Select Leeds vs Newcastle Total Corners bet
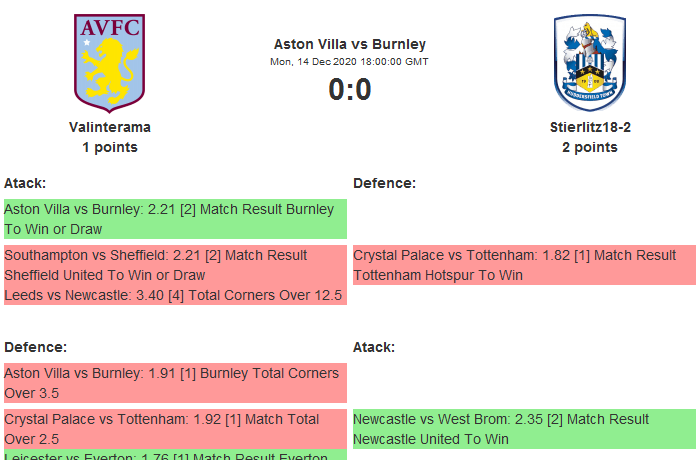The height and width of the screenshot is (460, 700). coord(175,295)
